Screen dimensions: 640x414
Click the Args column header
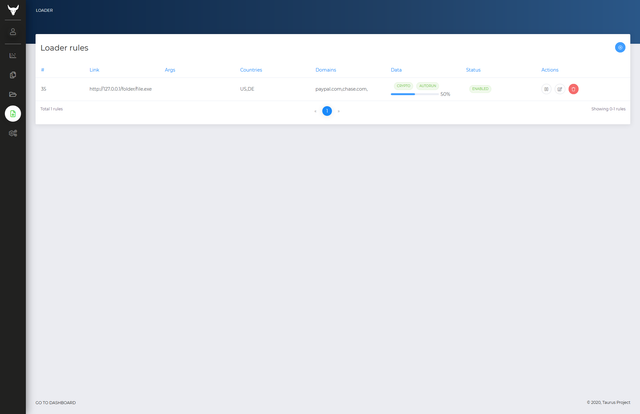pyautogui.click(x=170, y=70)
